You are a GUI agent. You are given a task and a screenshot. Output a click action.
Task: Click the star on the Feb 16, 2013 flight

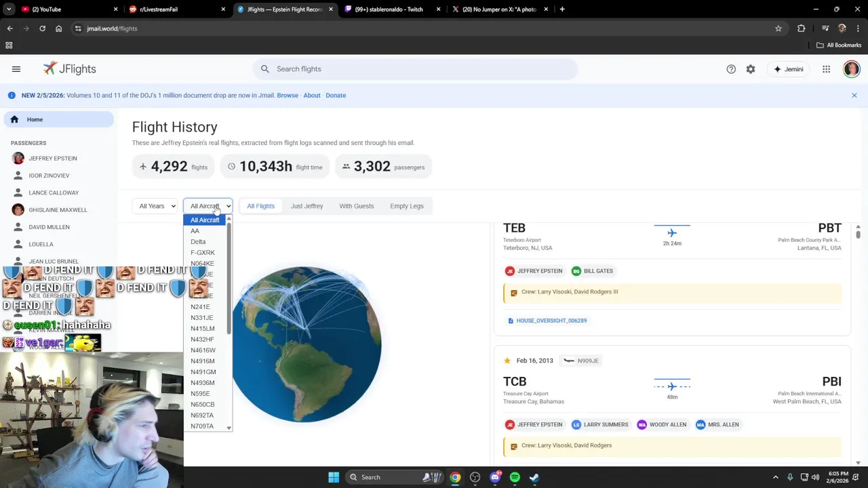click(507, 361)
